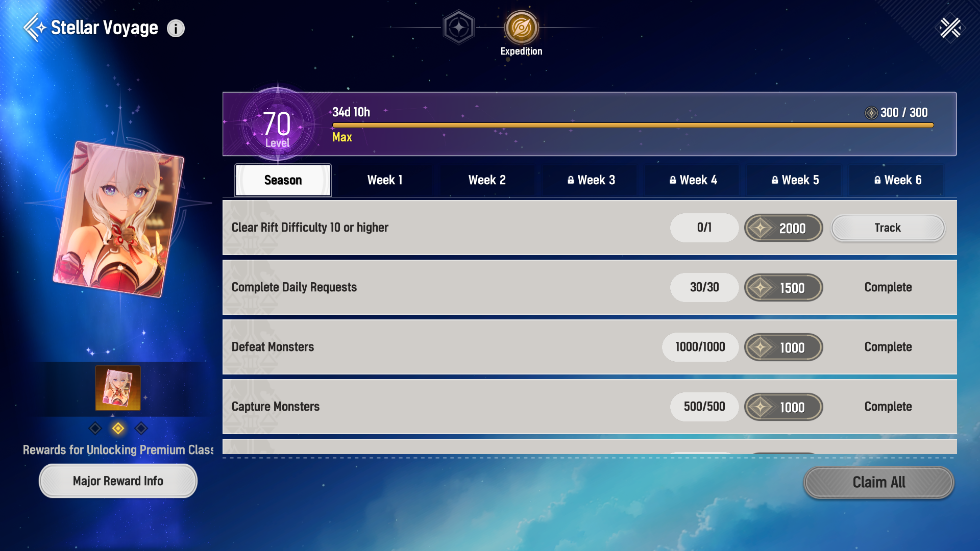
Task: Close the screen with crossed X icon
Action: (x=950, y=28)
